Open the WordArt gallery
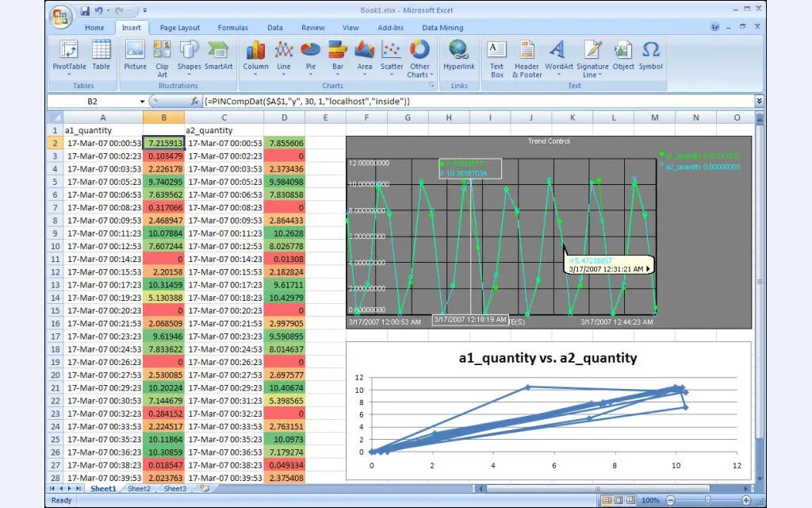 [559, 58]
